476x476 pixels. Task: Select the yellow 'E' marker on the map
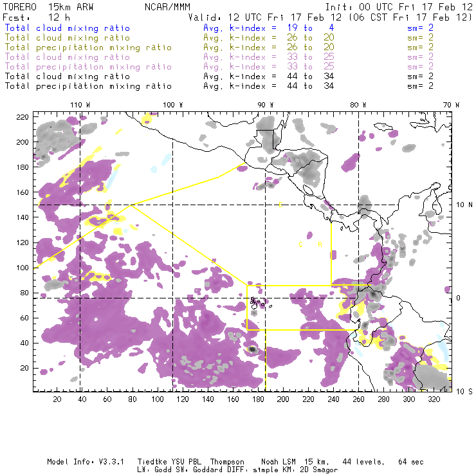click(281, 205)
